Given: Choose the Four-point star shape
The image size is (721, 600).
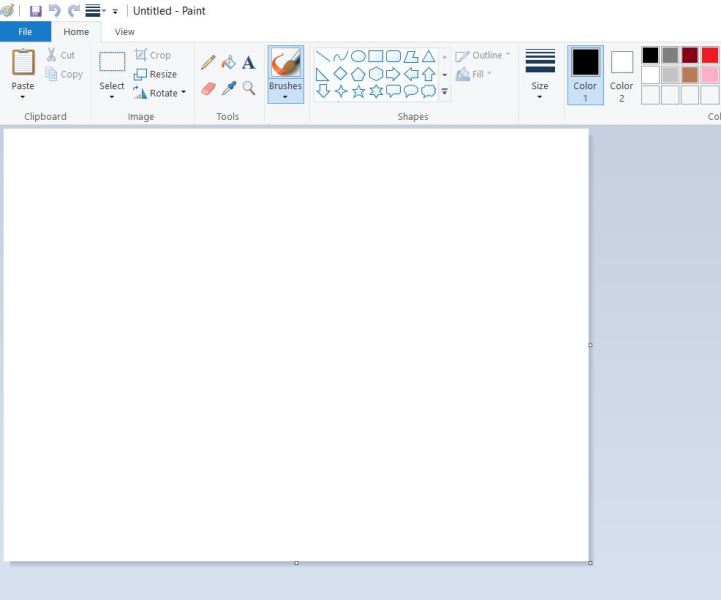Looking at the screenshot, I should 341,91.
